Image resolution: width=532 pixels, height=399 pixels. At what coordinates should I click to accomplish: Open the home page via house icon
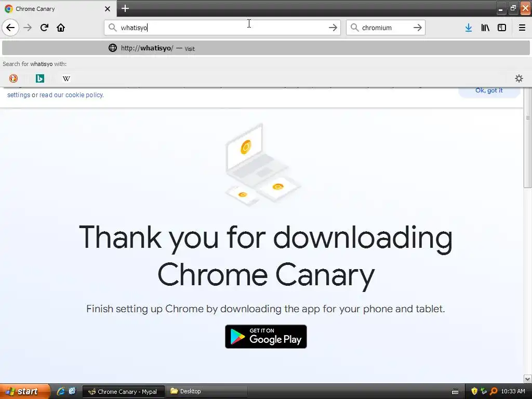[61, 28]
